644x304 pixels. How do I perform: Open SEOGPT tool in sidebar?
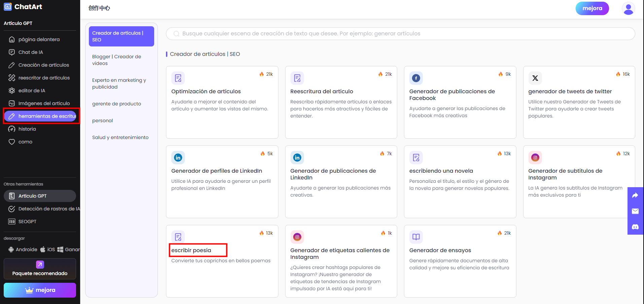40,222
